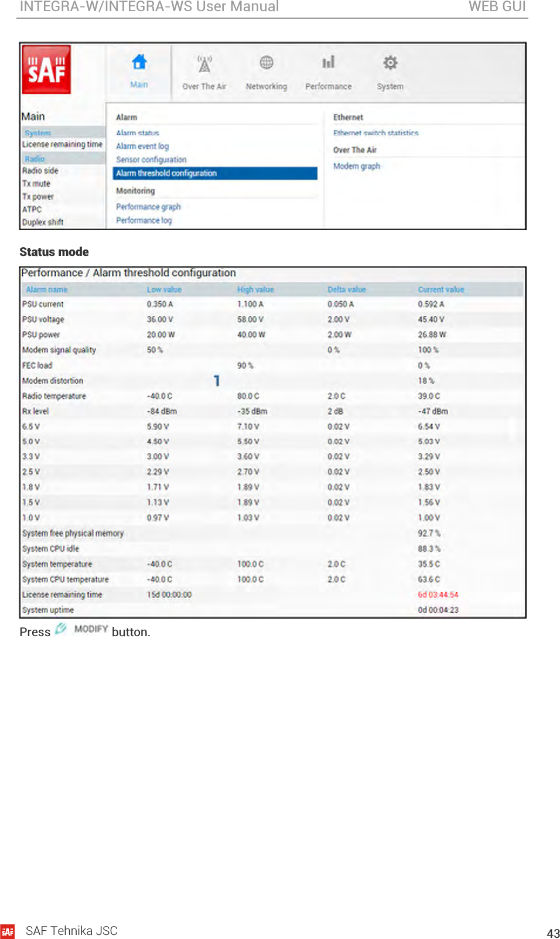Select License remaining time table row
The width and height of the screenshot is (560, 939).
[x=272, y=595]
